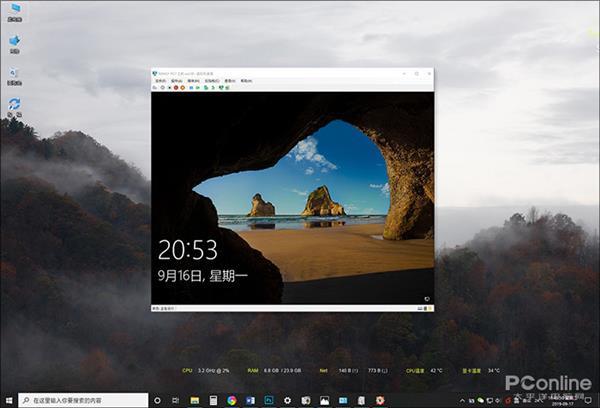Open the taskbar clock and date

[562, 401]
